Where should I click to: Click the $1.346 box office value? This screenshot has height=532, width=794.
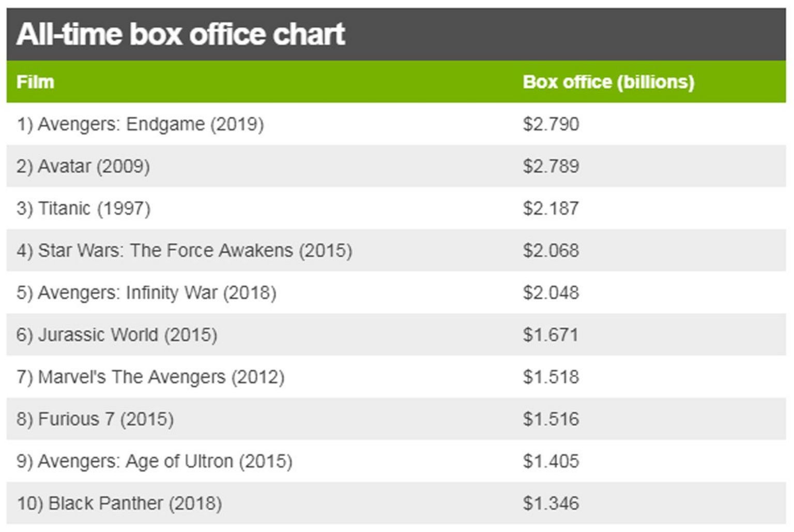[551, 503]
